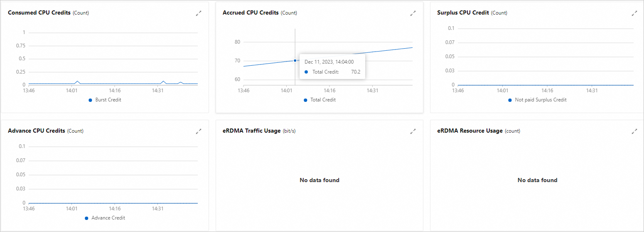Click the Consumed CPU Credits title
Screen dimensions: 644x232
tap(39, 13)
